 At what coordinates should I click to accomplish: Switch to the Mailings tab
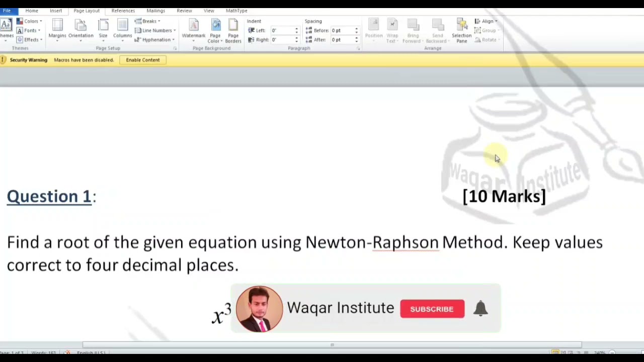[x=156, y=11]
